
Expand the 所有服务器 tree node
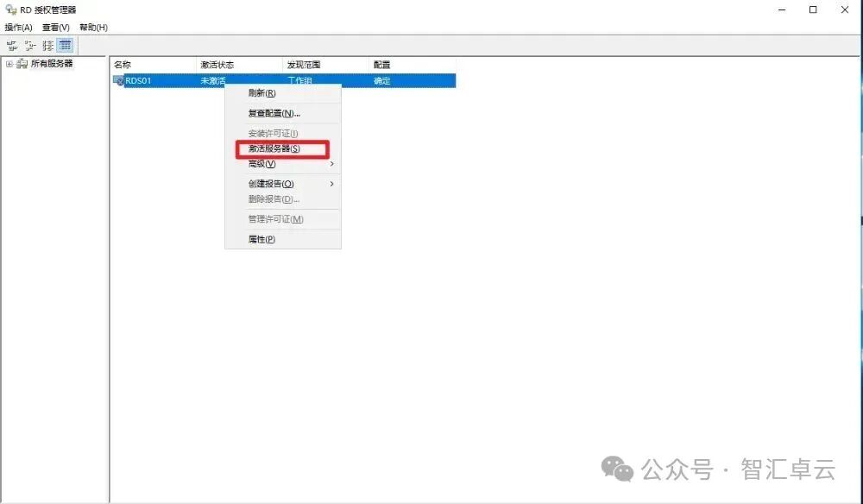[9, 63]
